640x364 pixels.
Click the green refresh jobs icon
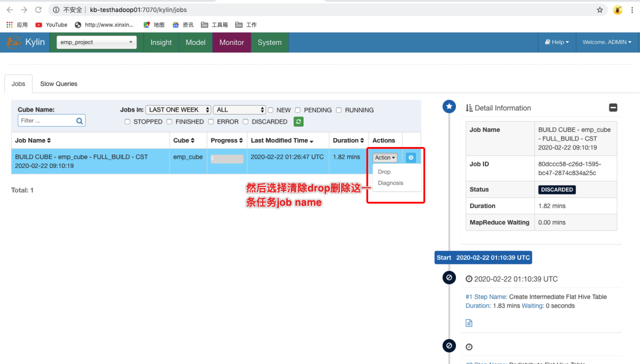coord(298,121)
